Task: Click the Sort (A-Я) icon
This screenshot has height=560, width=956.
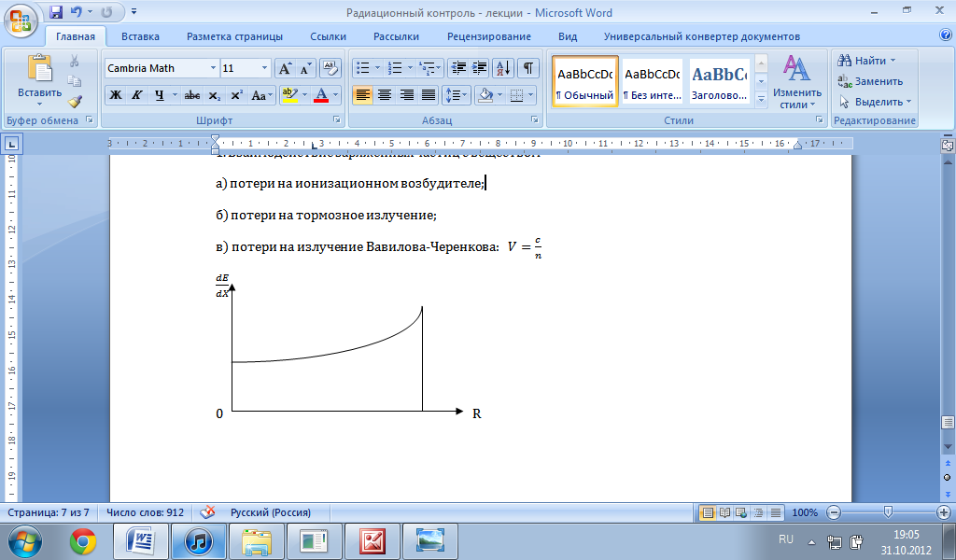Action: pos(503,67)
